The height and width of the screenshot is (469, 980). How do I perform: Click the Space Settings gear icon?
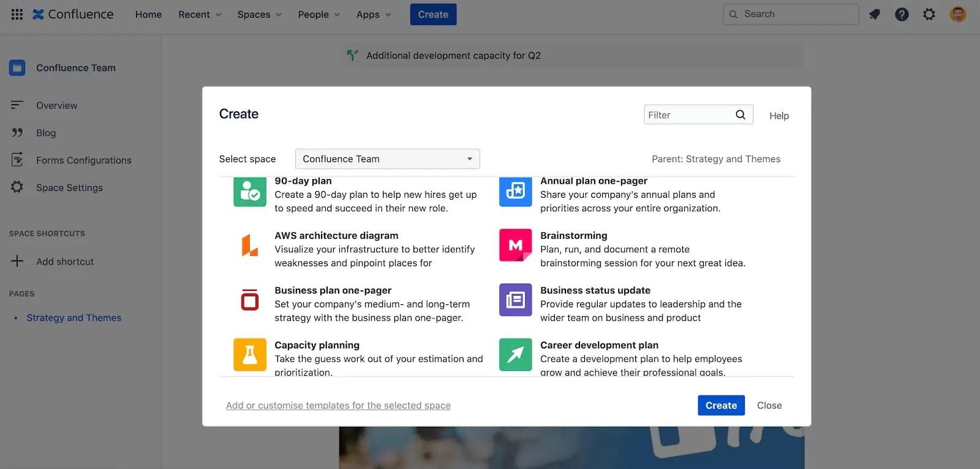pyautogui.click(x=17, y=187)
